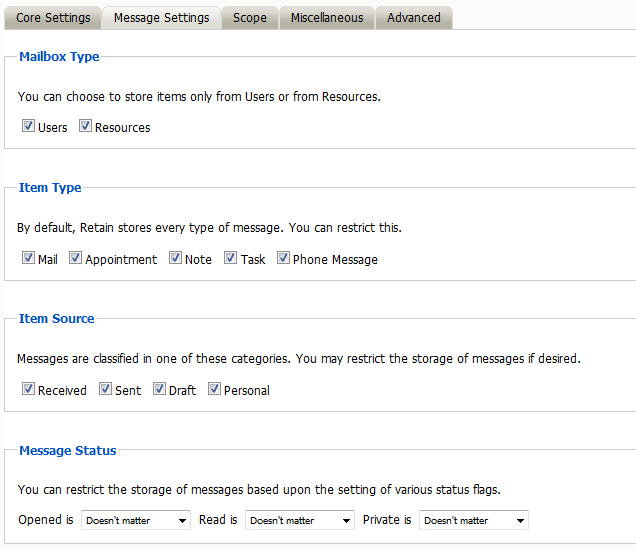
Task: Select the Advanced tab
Action: point(414,18)
